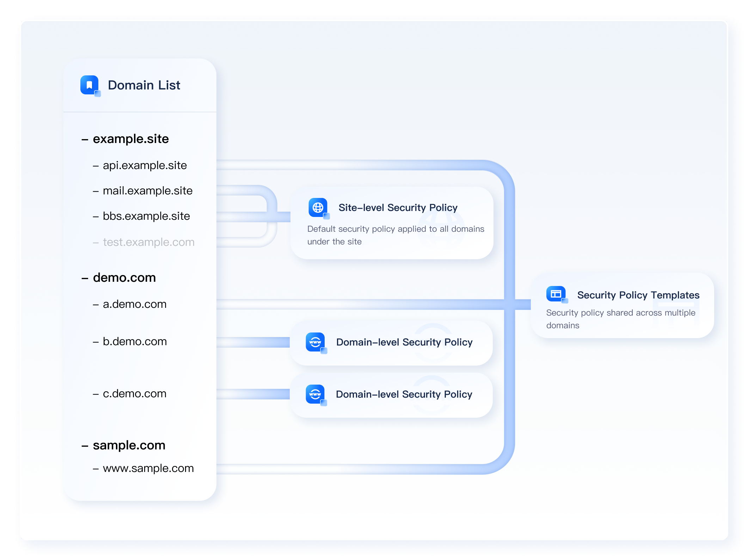Collapse the sample.com domain group
The width and height of the screenshot is (748, 560).
[x=85, y=446]
